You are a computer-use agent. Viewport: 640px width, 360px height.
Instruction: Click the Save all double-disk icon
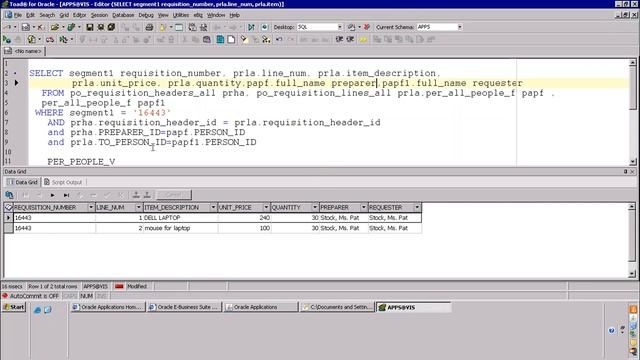point(100,27)
